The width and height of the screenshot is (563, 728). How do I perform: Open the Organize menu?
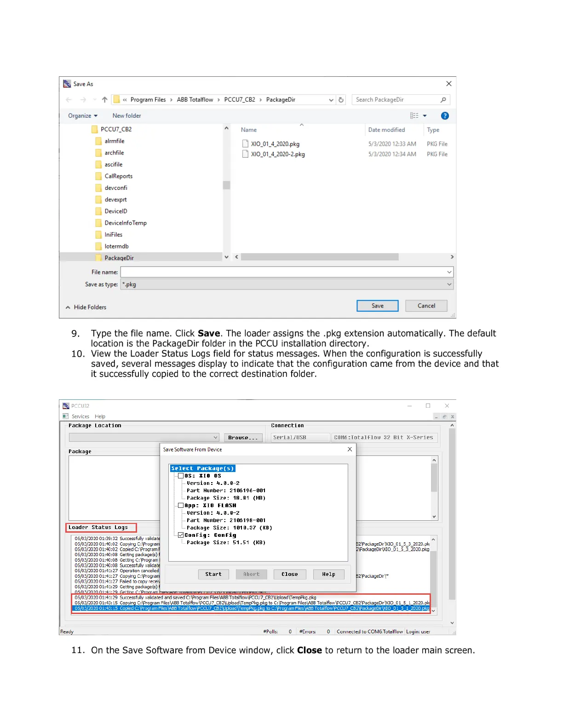[x=83, y=116]
